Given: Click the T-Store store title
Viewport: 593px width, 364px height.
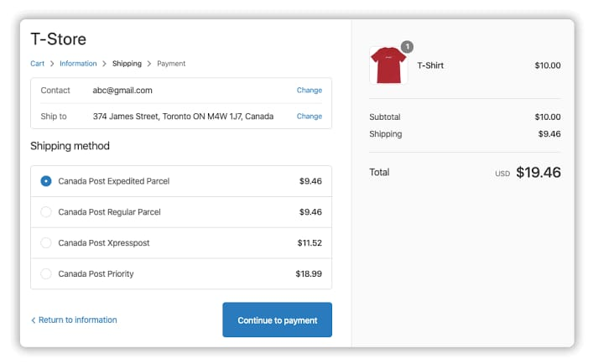Looking at the screenshot, I should click(x=58, y=39).
